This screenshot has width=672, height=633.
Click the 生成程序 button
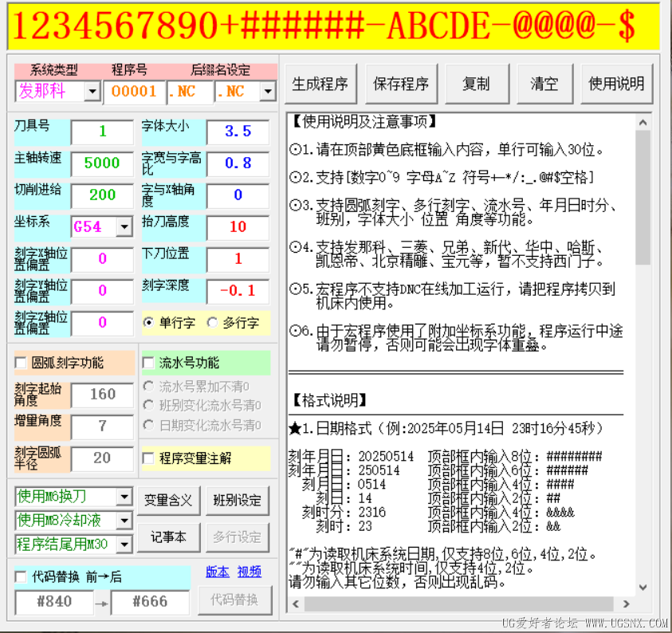click(320, 84)
